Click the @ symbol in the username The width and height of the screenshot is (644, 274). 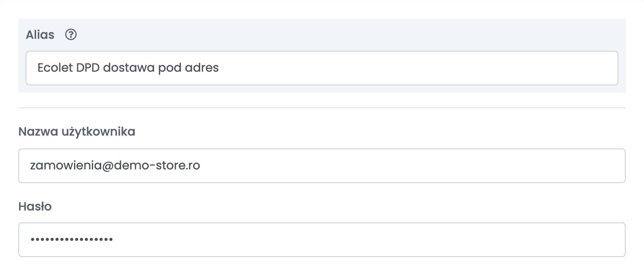[95, 166]
